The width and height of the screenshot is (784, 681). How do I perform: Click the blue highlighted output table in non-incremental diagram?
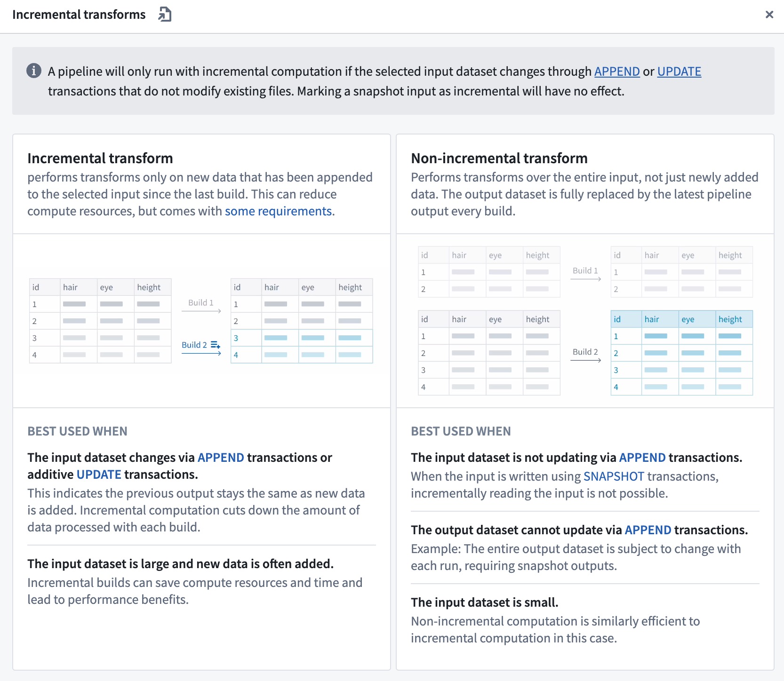point(681,353)
